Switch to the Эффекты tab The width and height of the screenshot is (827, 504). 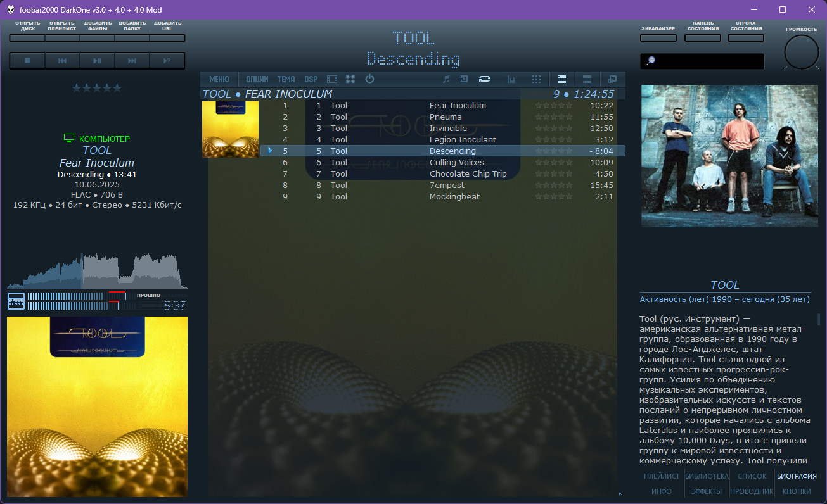point(707,491)
